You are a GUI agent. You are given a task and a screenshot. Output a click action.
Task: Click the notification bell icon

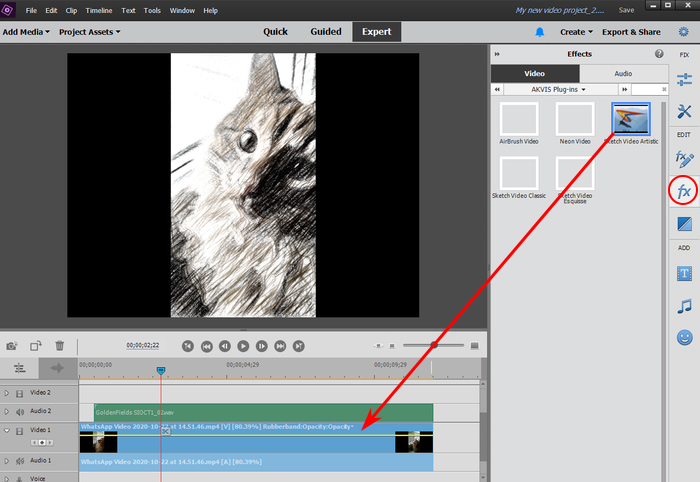pos(540,32)
